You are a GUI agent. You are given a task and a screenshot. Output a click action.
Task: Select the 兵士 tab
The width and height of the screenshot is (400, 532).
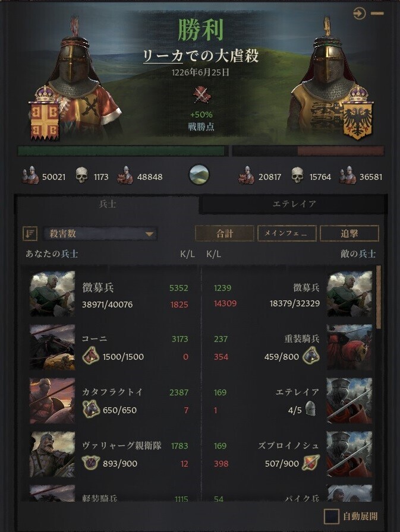coord(108,204)
